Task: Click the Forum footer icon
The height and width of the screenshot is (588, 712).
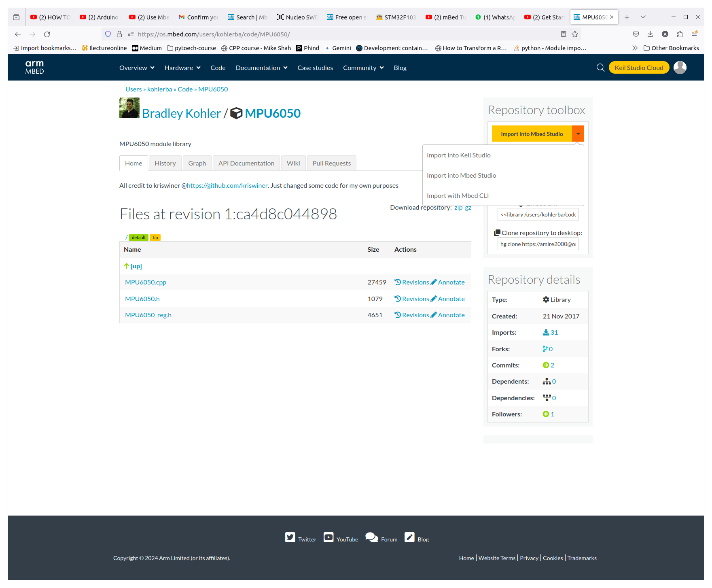Action: 371,537
